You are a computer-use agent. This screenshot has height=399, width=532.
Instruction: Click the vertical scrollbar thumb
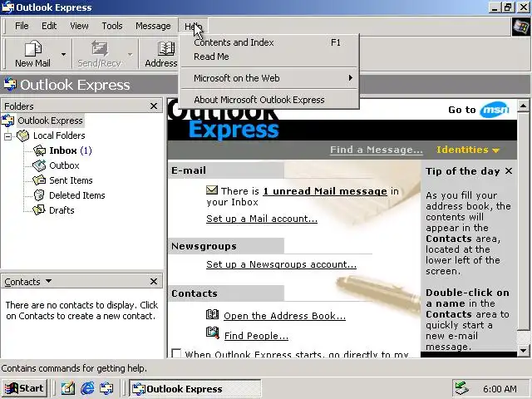tap(524, 221)
